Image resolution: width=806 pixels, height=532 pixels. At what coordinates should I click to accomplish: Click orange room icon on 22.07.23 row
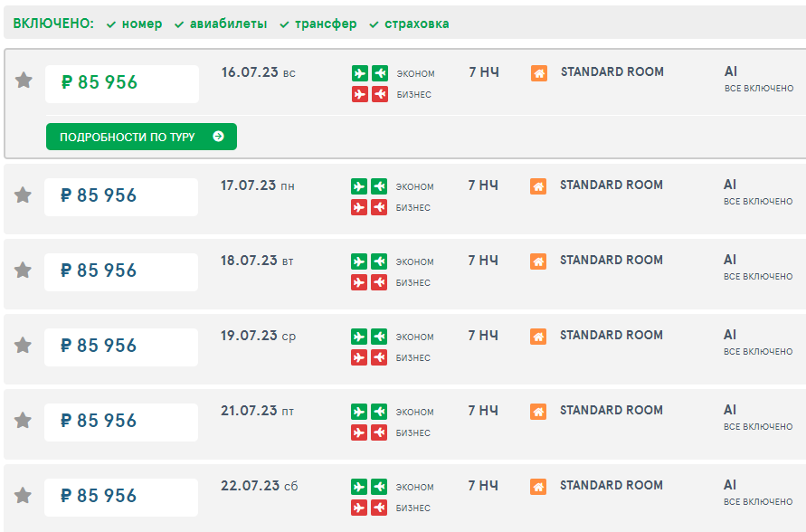point(538,486)
